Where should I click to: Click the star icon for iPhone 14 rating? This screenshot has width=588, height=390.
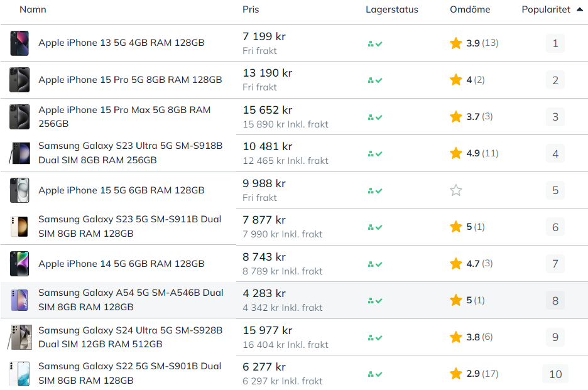coord(456,264)
